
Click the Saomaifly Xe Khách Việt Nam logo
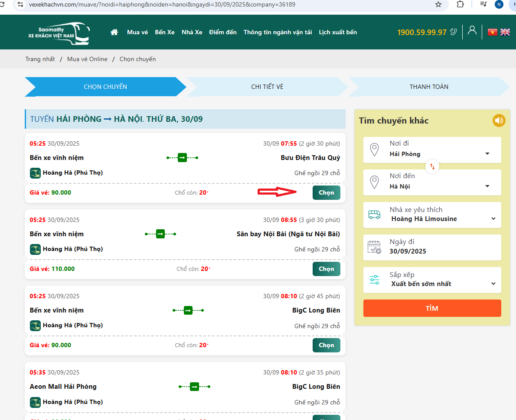59,33
